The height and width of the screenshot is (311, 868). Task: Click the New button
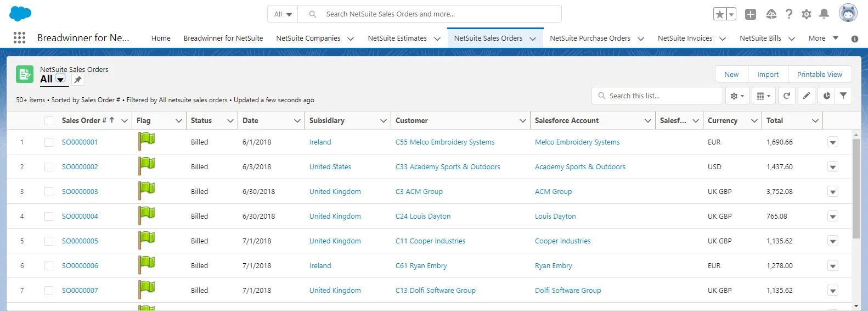tap(731, 74)
